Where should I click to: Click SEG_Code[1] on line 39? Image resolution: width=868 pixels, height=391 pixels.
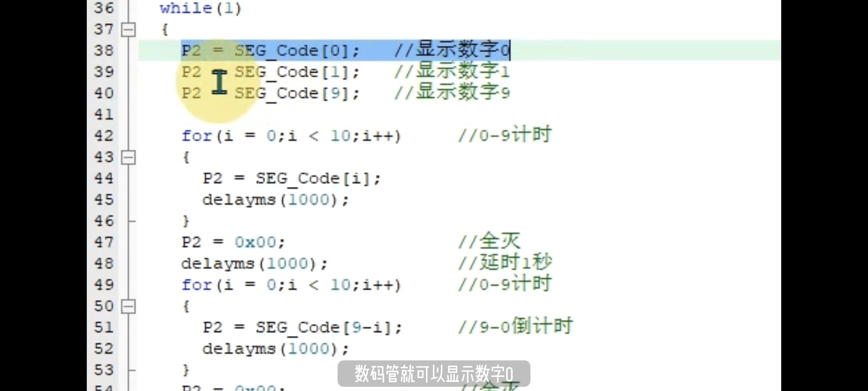(x=297, y=72)
